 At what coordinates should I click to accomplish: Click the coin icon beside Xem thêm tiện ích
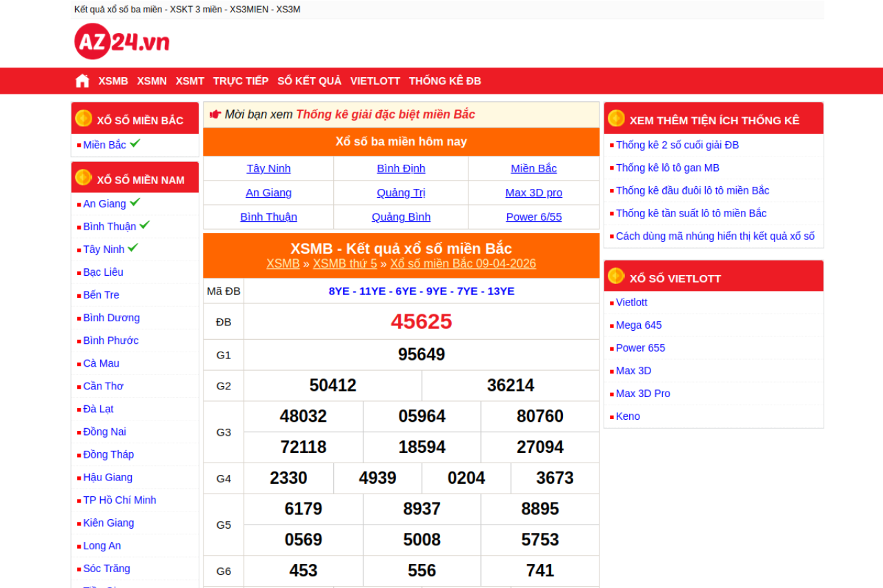point(616,119)
